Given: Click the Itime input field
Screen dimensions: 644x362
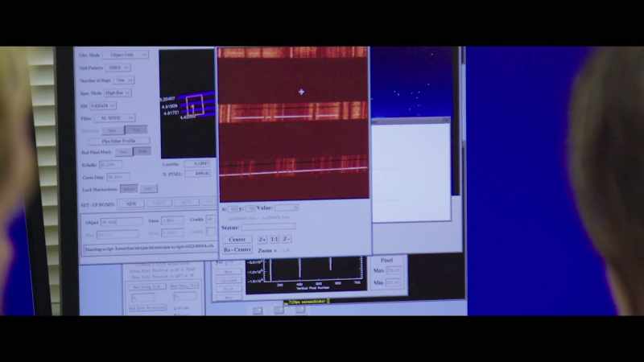Looking at the screenshot, I should click(172, 220).
